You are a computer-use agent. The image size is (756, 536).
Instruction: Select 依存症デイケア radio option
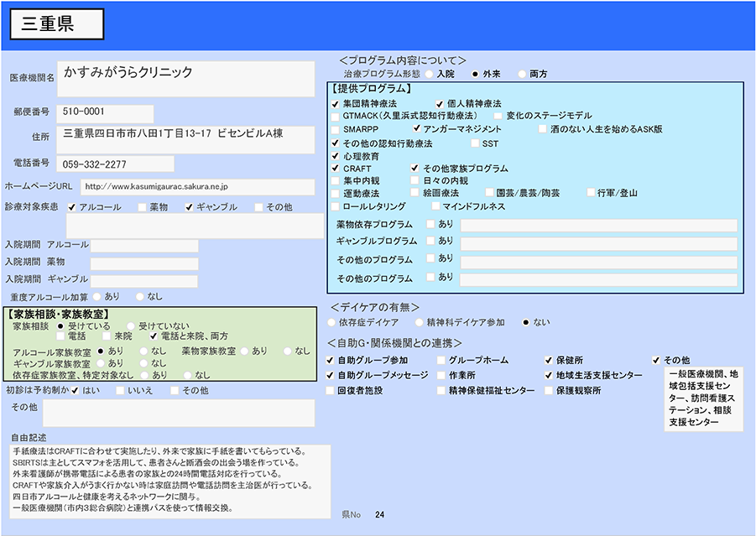click(x=331, y=322)
